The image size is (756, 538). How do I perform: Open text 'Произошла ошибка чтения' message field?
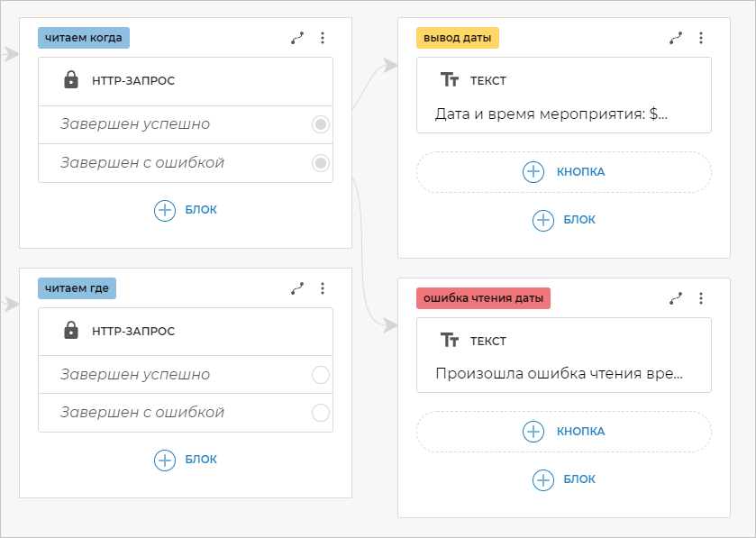click(x=559, y=373)
